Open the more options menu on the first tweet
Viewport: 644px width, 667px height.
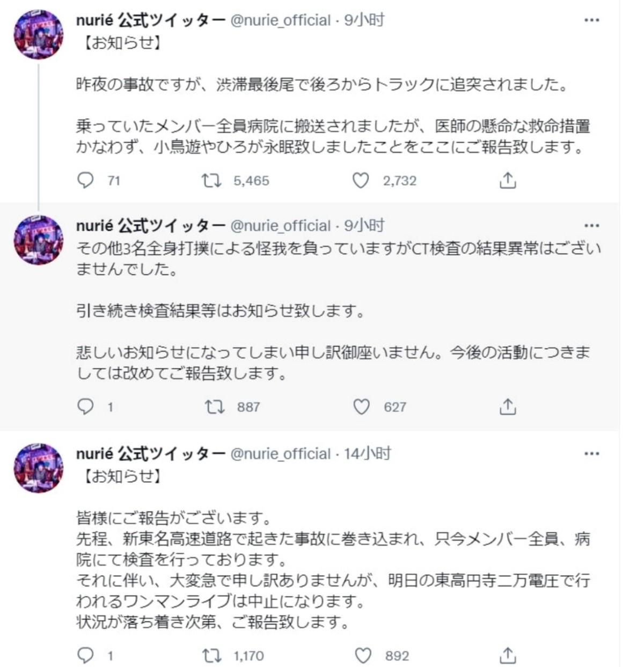tap(592, 20)
